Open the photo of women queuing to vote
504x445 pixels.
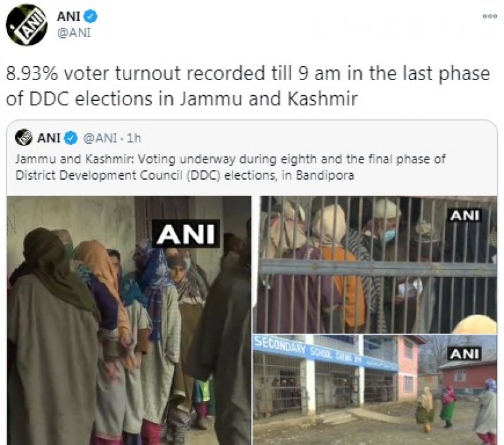tap(129, 320)
